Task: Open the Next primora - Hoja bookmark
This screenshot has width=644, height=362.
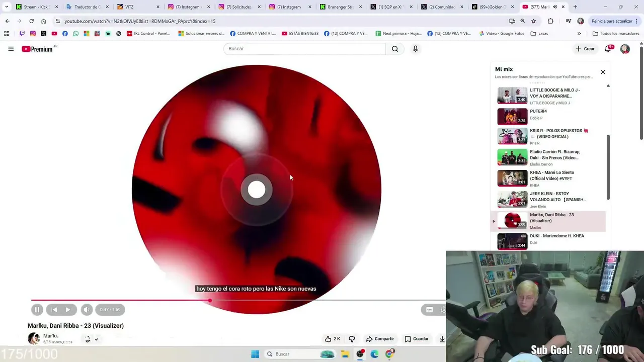Action: [398, 34]
